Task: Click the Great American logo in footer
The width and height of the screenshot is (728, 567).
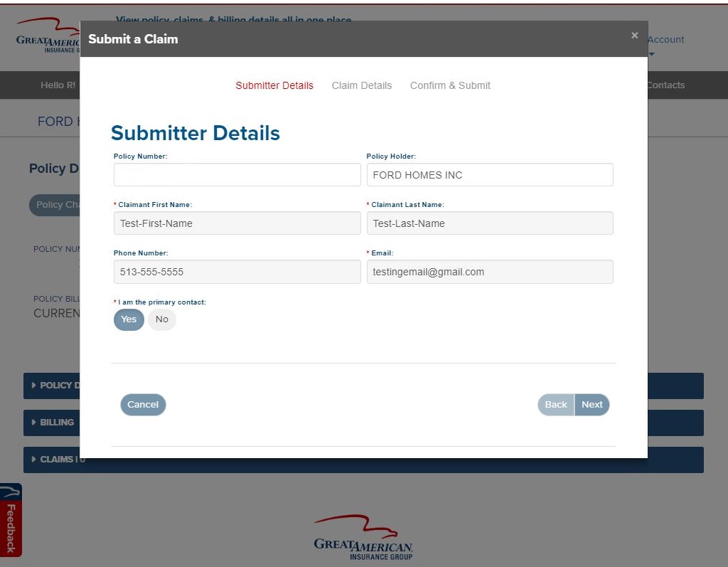Action: click(363, 538)
